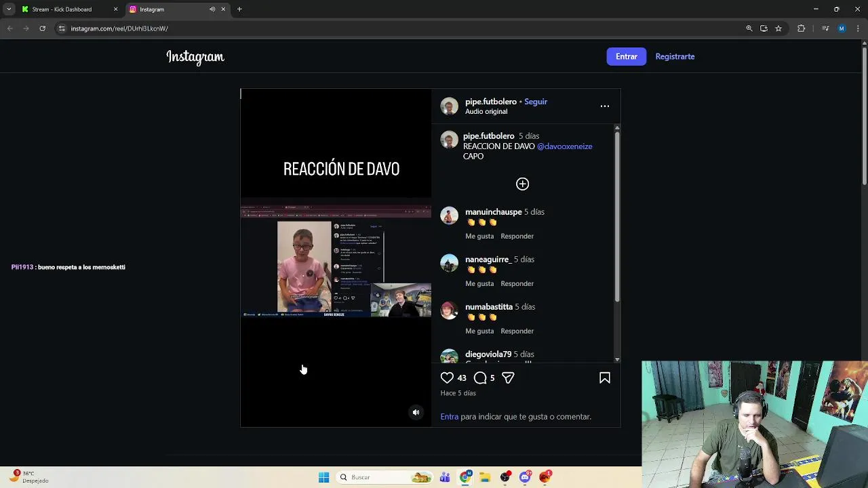The width and height of the screenshot is (868, 488).
Task: Open manuinchauspe's profile picture
Action: 449,216
